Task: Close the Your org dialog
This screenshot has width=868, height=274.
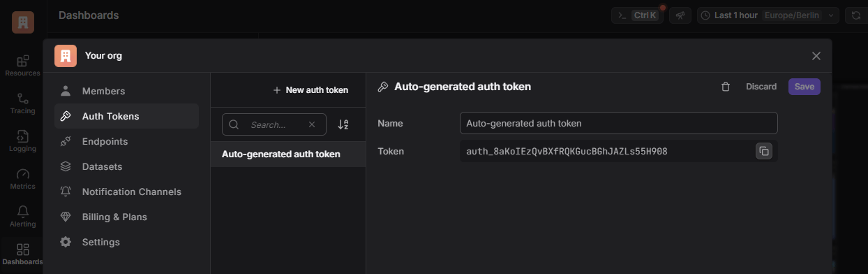Action: 816,56
